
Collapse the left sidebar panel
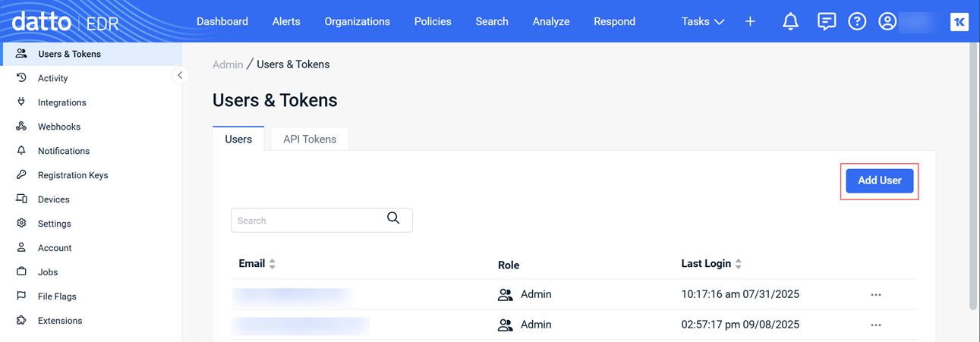click(180, 75)
